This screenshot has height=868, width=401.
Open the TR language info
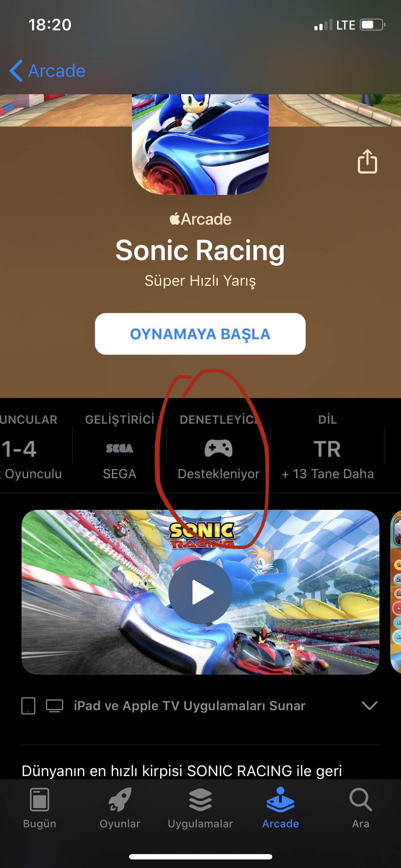(x=328, y=449)
